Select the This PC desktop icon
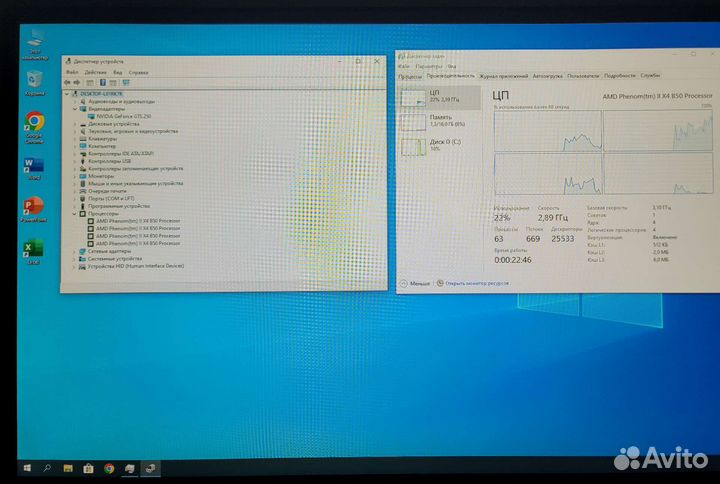720x484 pixels. [35, 45]
